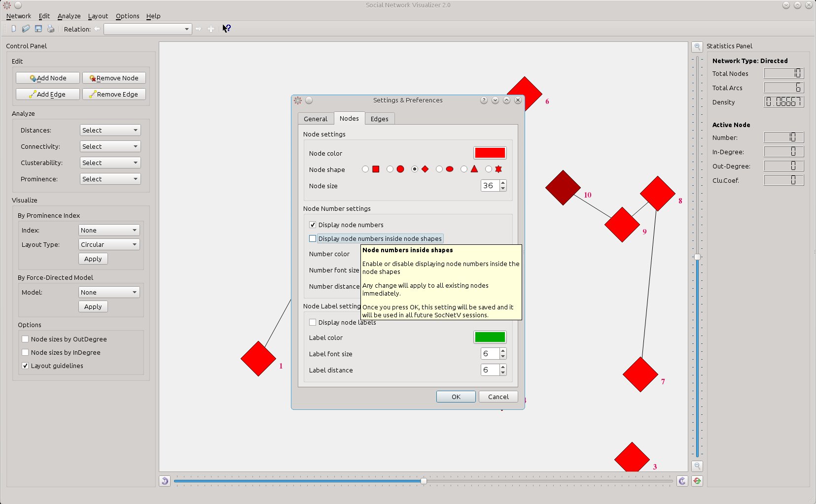Click the Node size spin box field
816x504 pixels.
(x=494, y=185)
